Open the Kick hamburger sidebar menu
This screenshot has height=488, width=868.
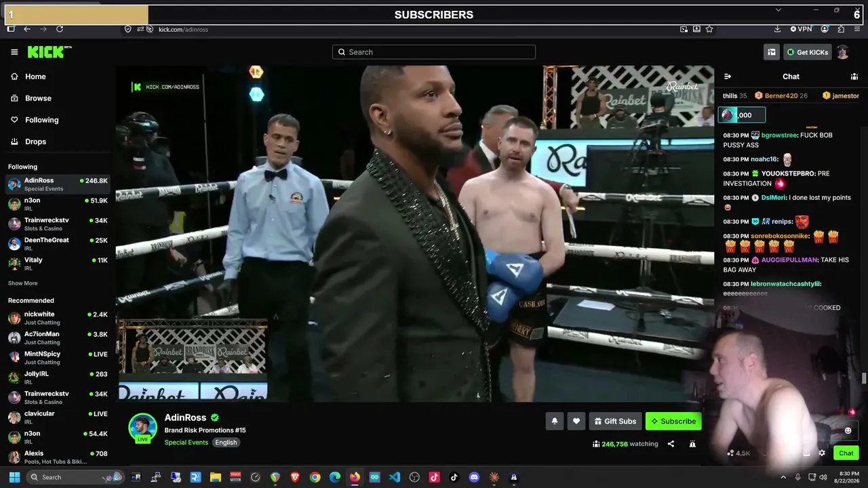click(14, 52)
